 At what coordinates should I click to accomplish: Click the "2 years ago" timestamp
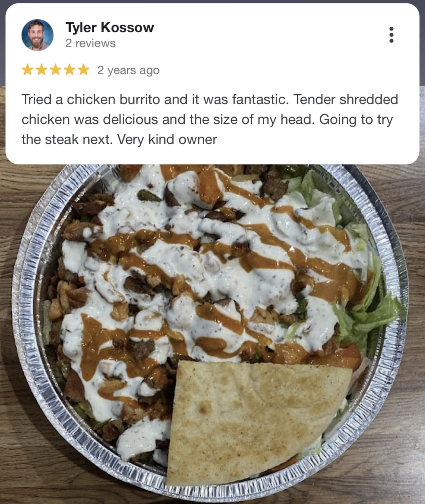coord(128,70)
